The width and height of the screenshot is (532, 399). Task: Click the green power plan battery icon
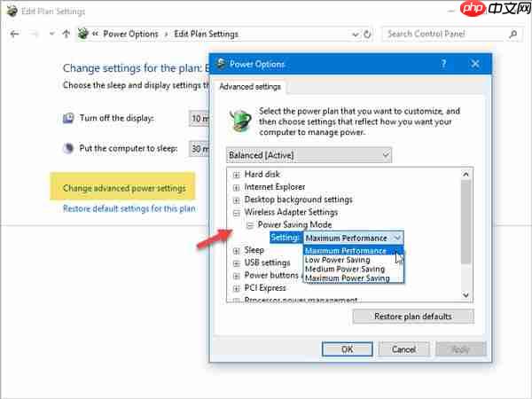[240, 120]
